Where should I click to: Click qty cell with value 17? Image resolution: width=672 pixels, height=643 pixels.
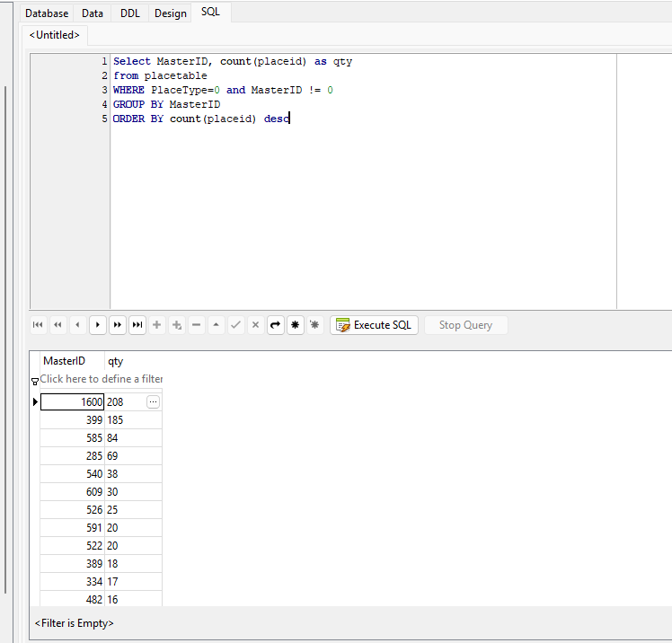tap(133, 582)
